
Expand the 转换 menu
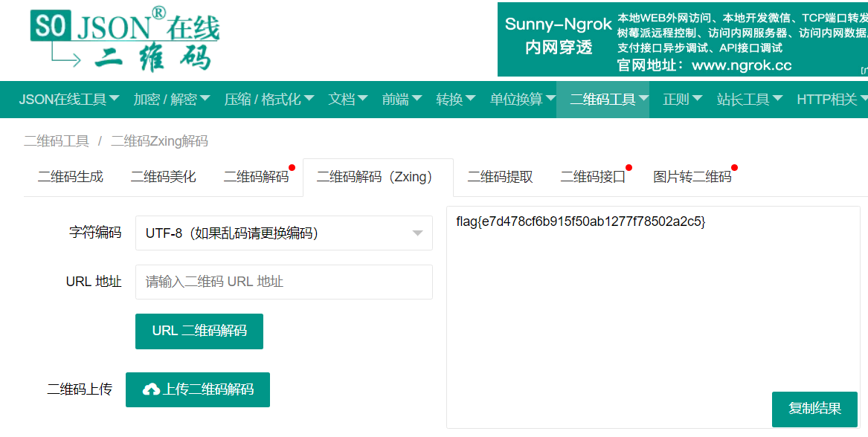click(x=456, y=100)
